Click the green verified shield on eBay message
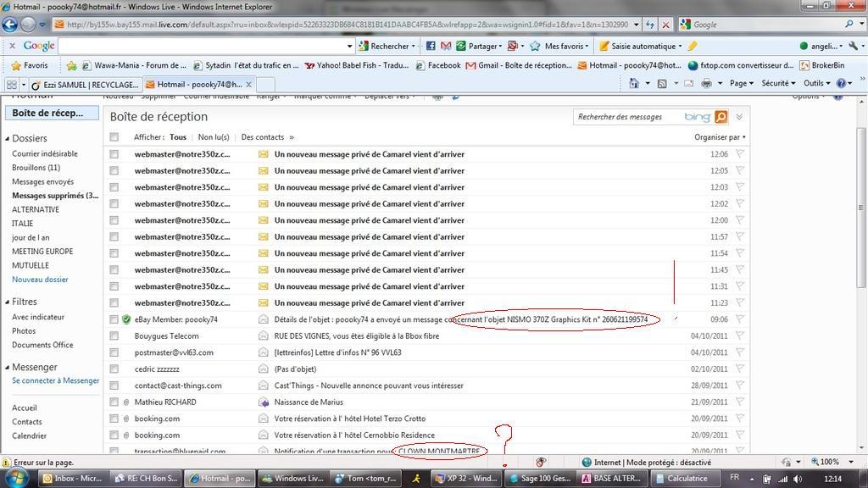Image resolution: width=868 pixels, height=488 pixels. [x=126, y=319]
